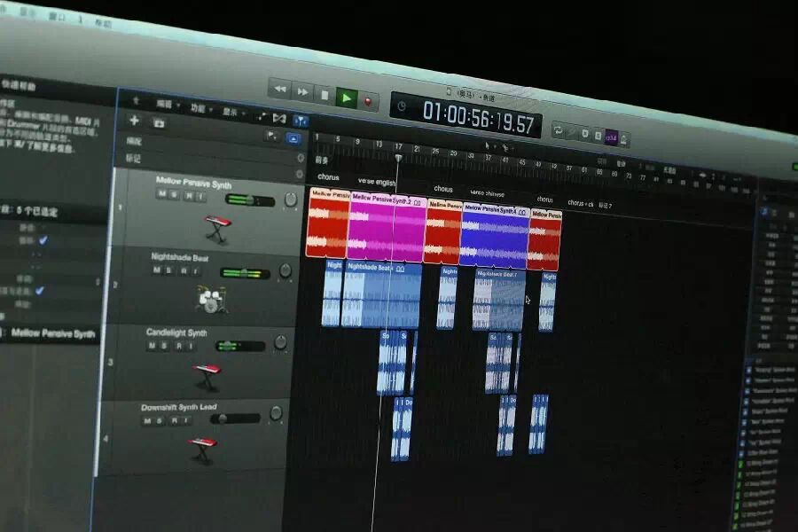Click the pan knob on Nightshade Beat

click(x=286, y=270)
